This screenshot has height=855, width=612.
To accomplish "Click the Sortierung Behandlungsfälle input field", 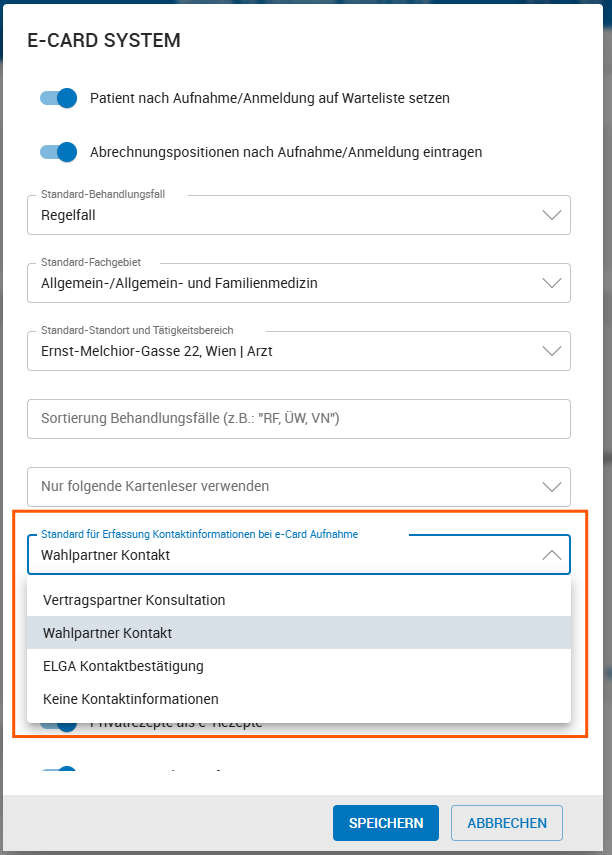I will pyautogui.click(x=300, y=418).
